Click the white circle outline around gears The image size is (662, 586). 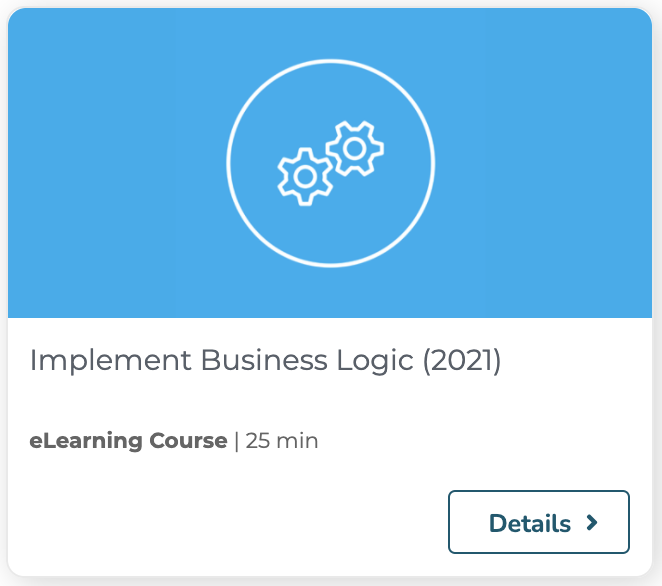tap(331, 163)
